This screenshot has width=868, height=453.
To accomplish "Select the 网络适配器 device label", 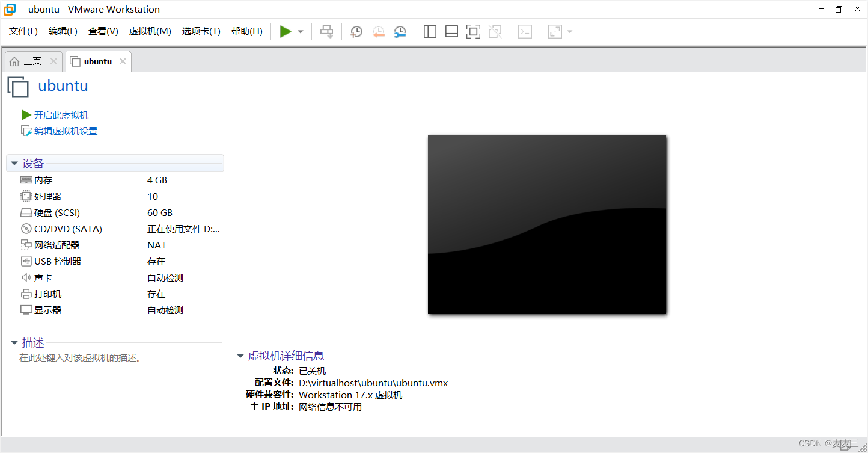I will pos(57,245).
